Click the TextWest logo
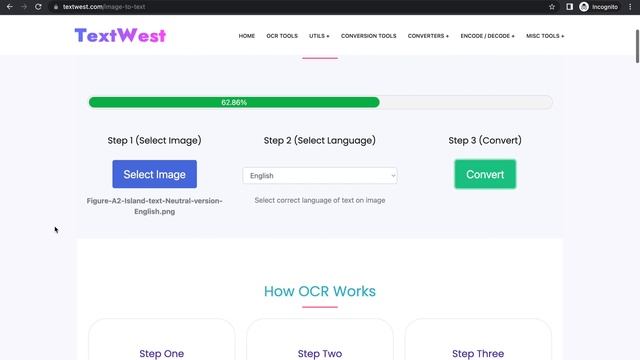 coord(120,36)
